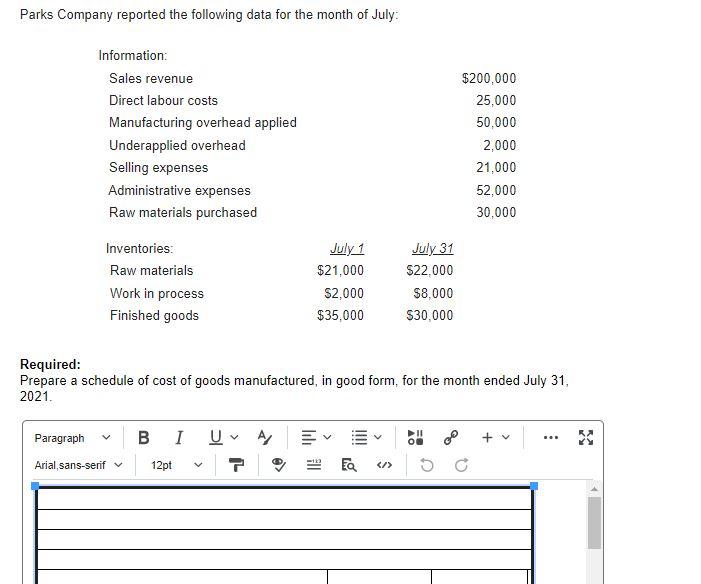Click the "July 31" column header

tap(432, 248)
